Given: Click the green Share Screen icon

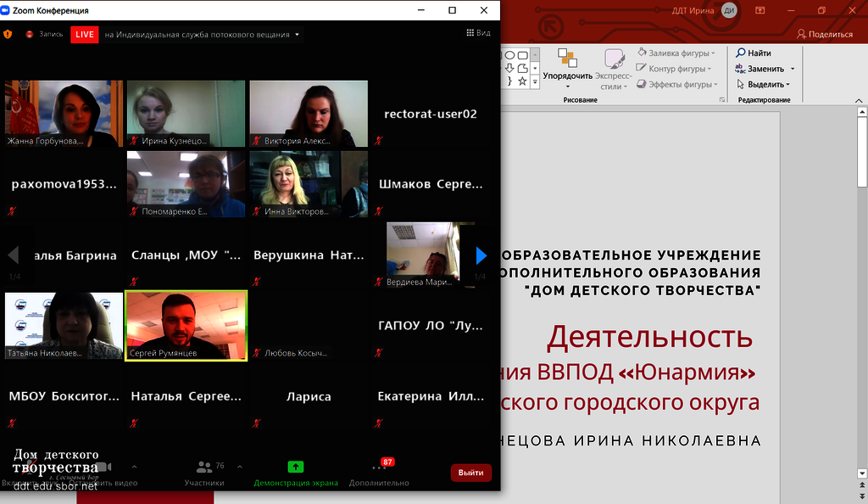Looking at the screenshot, I should coord(295,468).
